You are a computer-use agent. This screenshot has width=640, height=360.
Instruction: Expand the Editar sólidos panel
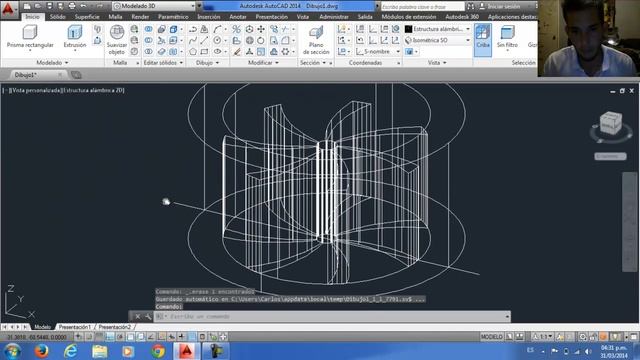tap(163, 62)
